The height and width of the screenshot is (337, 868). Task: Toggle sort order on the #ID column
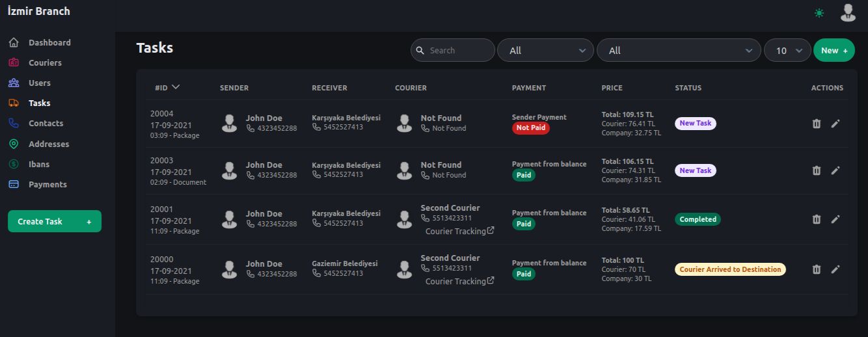click(x=167, y=87)
